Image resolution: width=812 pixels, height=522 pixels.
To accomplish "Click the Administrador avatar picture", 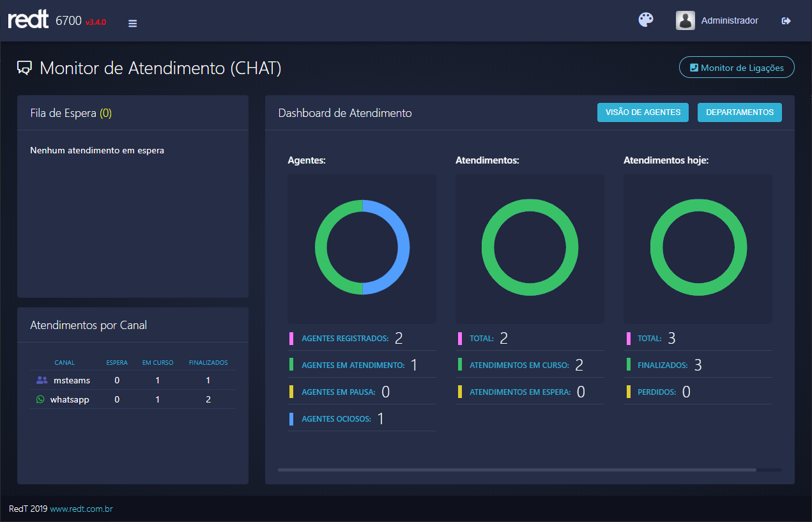I will 685,20.
